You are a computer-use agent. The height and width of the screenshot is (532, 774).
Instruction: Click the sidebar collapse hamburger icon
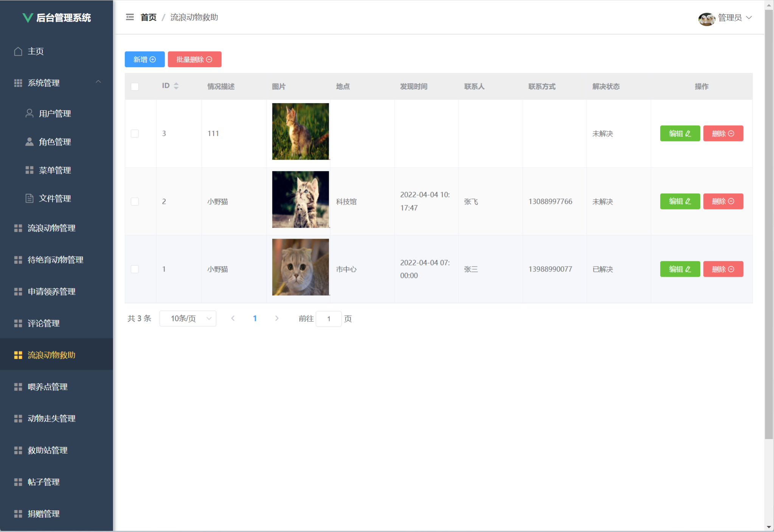(x=130, y=17)
